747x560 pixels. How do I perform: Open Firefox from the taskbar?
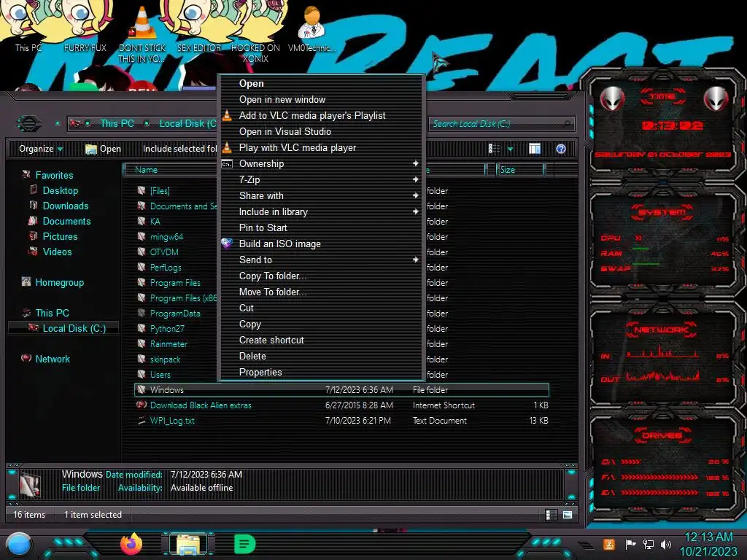pos(131,544)
